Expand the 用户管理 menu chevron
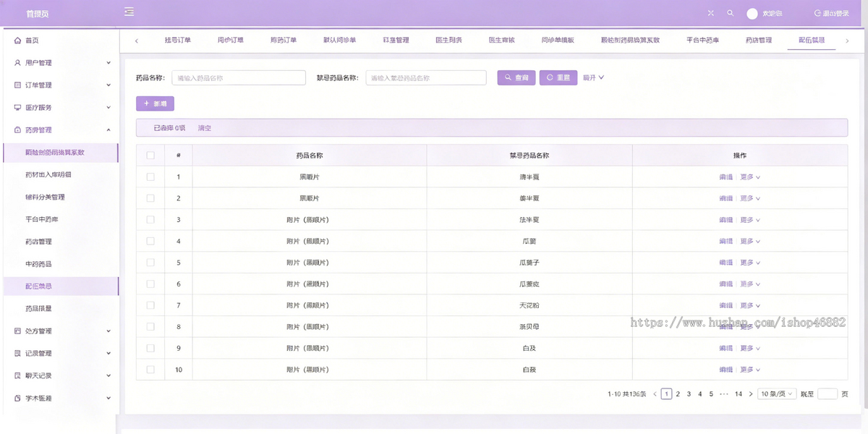Image resolution: width=868 pixels, height=434 pixels. tap(109, 63)
